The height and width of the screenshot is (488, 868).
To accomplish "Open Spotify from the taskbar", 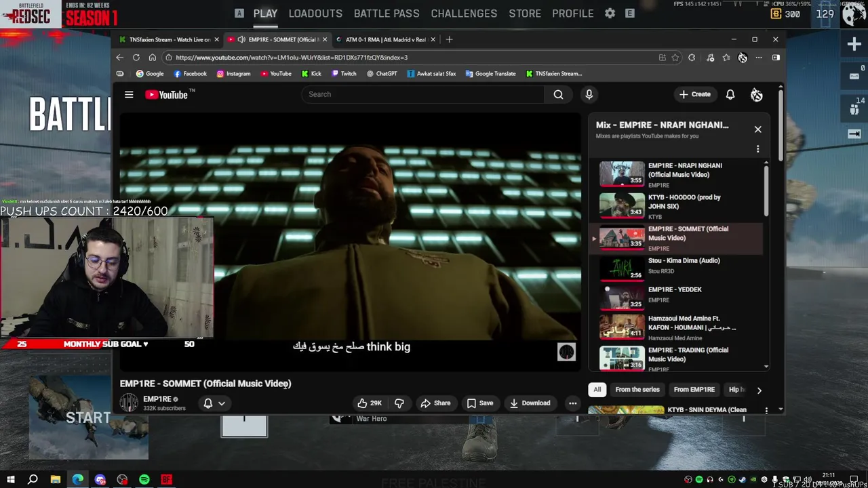I will point(144,480).
